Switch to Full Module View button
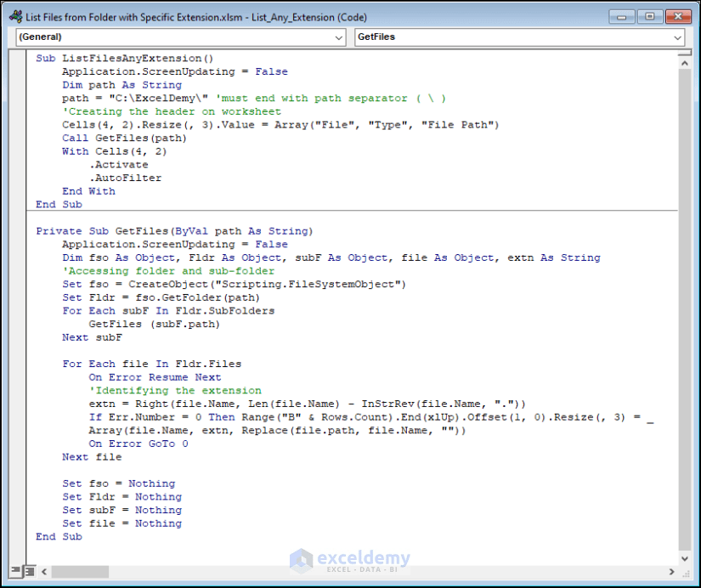This screenshot has height=588, width=701. click(30, 571)
